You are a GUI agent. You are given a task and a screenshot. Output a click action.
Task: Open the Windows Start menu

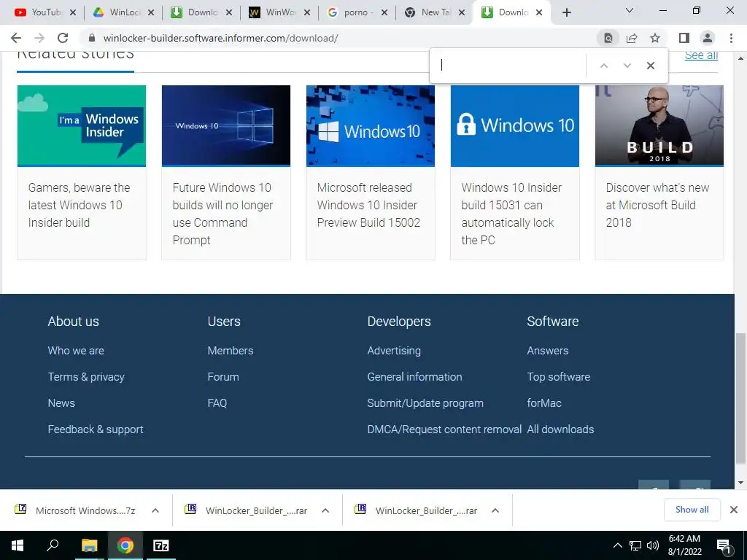(18, 545)
